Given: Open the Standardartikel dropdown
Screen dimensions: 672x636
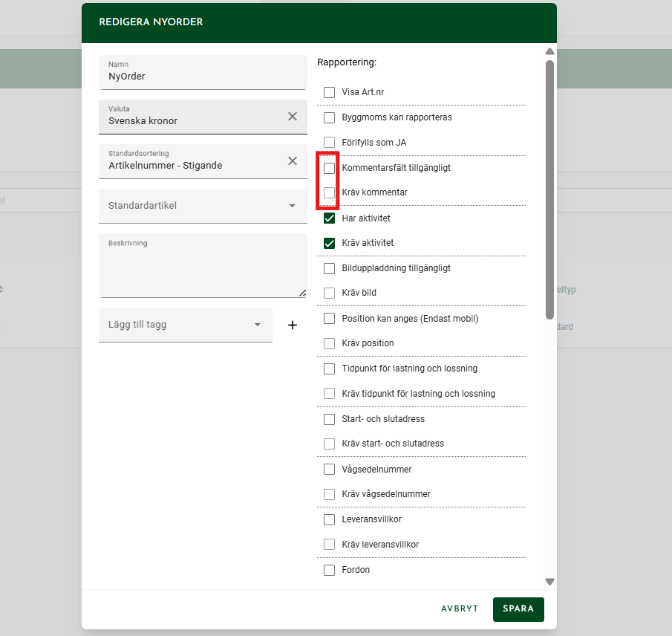Looking at the screenshot, I should pyautogui.click(x=203, y=206).
